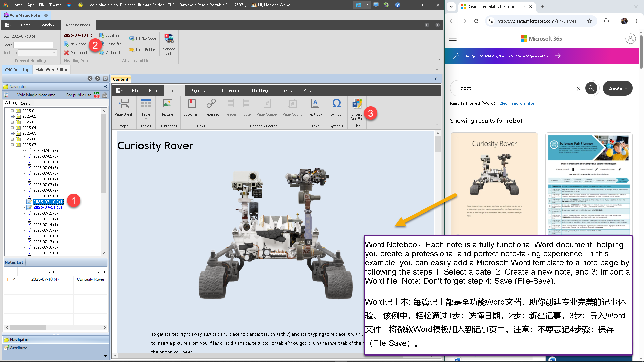The height and width of the screenshot is (362, 644).
Task: Insert a Picture from Illustrations
Action: (167, 107)
